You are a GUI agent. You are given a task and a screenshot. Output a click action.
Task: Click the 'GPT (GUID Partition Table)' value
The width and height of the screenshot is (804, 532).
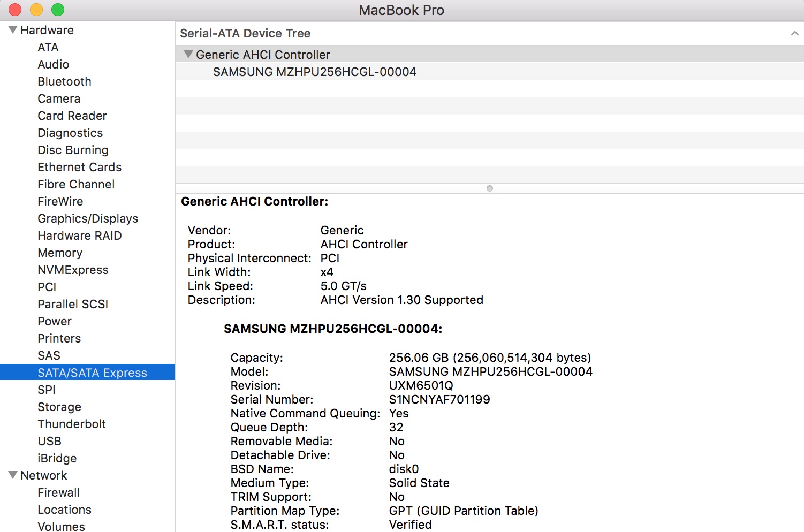click(x=464, y=511)
